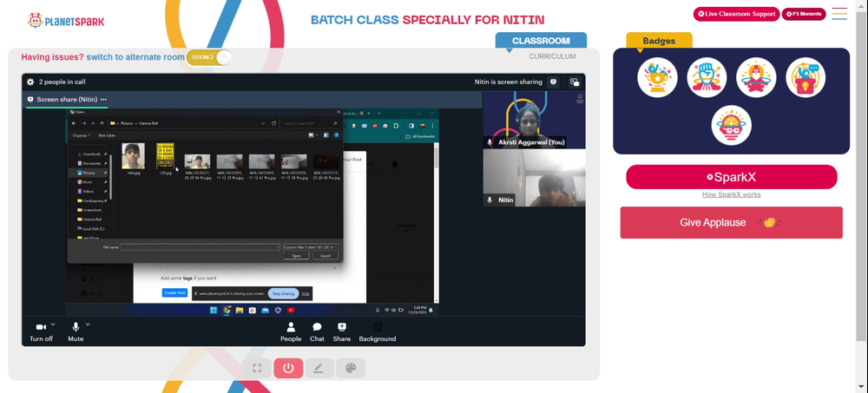Switch to the CLASSROOM tab
The image size is (868, 393).
541,41
